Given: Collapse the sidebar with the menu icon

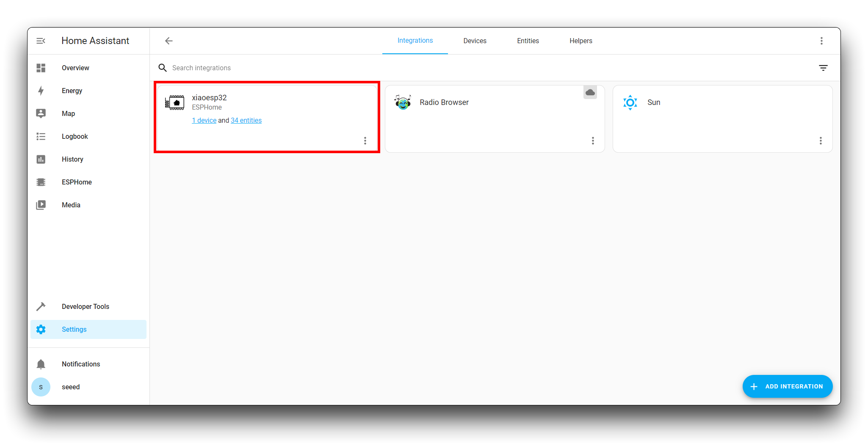Looking at the screenshot, I should [41, 41].
